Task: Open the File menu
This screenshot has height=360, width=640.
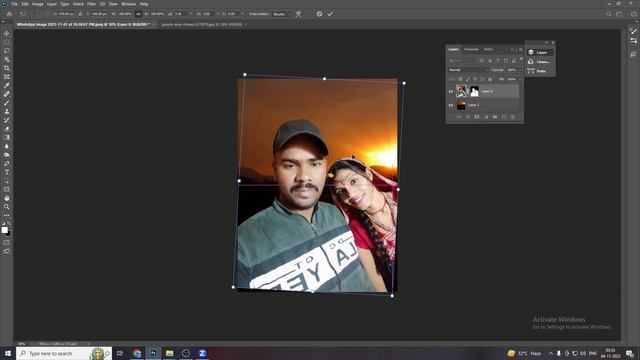Action: coord(14,4)
